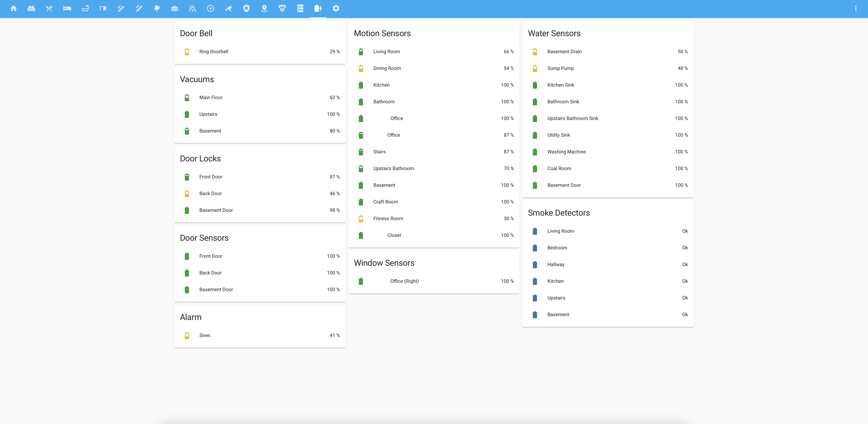
Task: Select the stairs-up upstairs tab icon
Action: tap(139, 8)
